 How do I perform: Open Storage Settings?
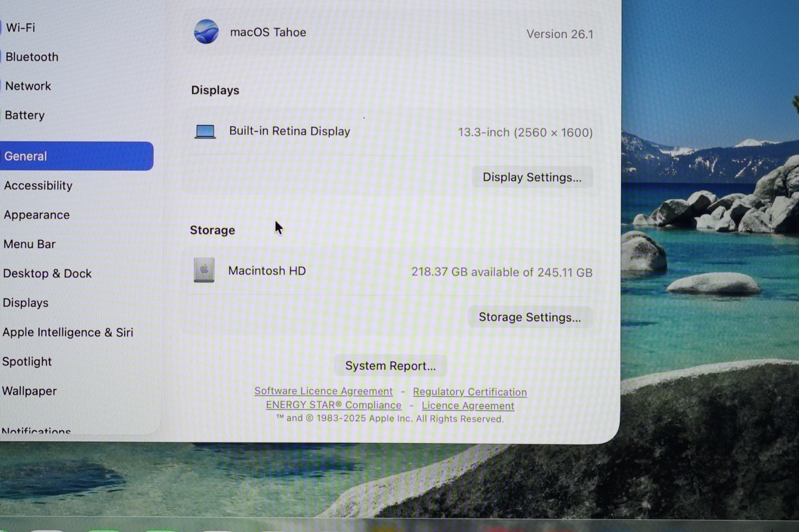pos(529,317)
